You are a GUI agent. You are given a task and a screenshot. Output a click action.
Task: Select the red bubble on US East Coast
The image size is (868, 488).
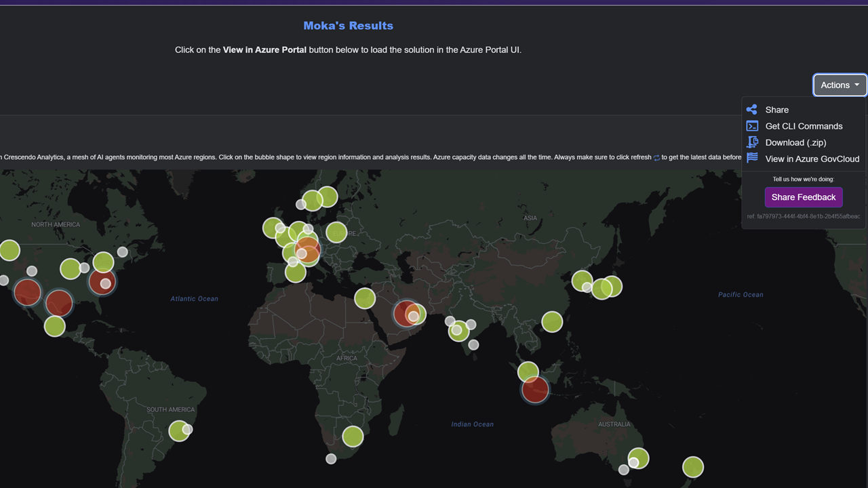click(x=102, y=281)
